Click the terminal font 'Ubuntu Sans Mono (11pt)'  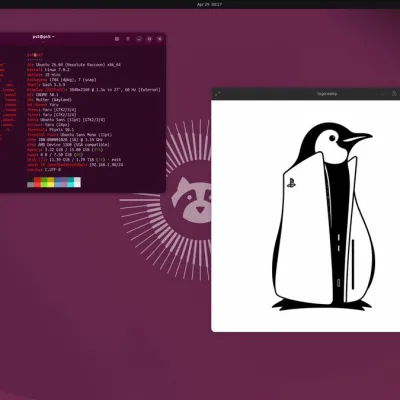coord(86,135)
